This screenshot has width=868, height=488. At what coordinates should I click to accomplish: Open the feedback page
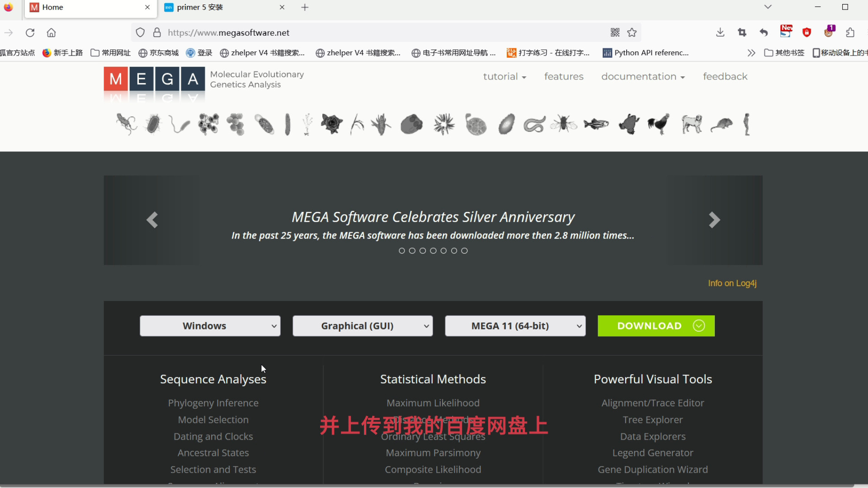(x=725, y=77)
